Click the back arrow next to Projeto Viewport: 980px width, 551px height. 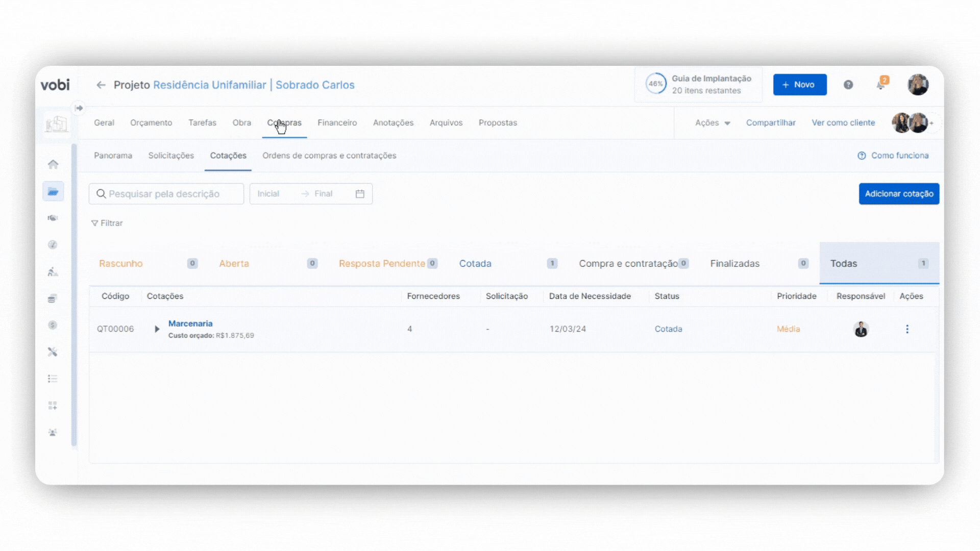pos(101,85)
